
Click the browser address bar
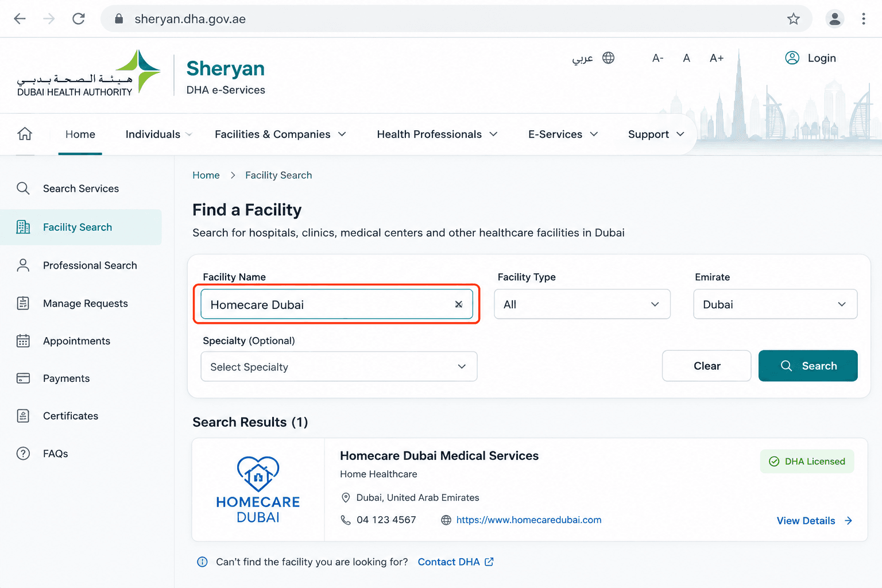[456, 19]
